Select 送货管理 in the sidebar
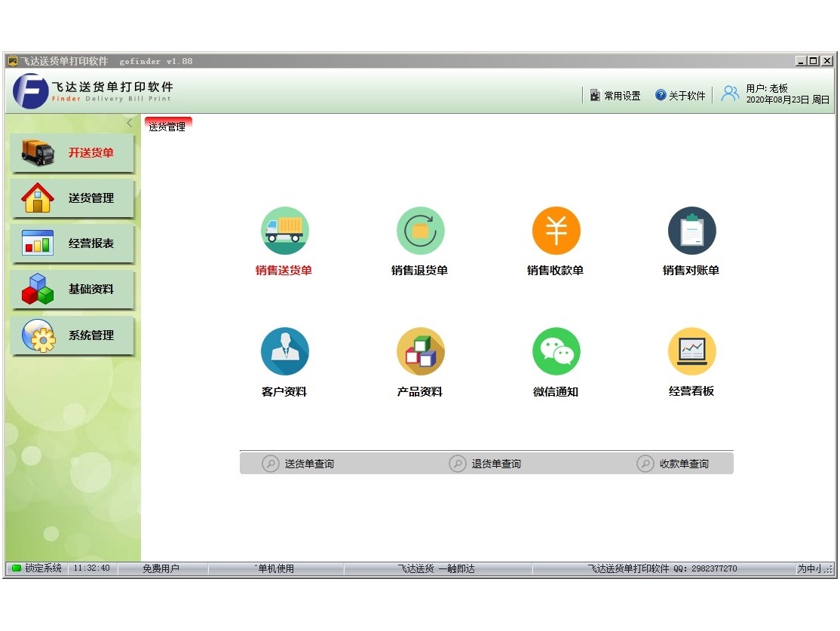Viewport: 840px width, 631px height. pos(72,198)
